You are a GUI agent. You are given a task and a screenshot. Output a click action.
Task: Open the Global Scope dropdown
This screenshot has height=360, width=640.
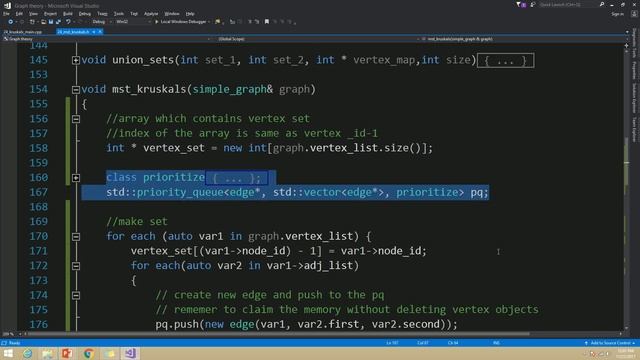(316, 39)
